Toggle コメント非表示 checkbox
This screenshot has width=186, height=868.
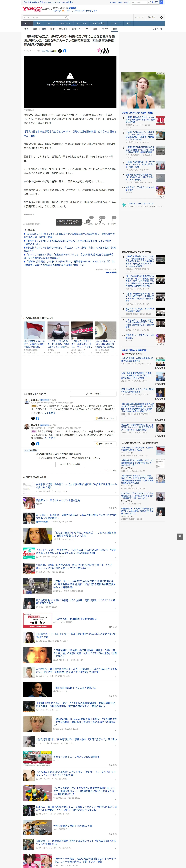(102, 470)
